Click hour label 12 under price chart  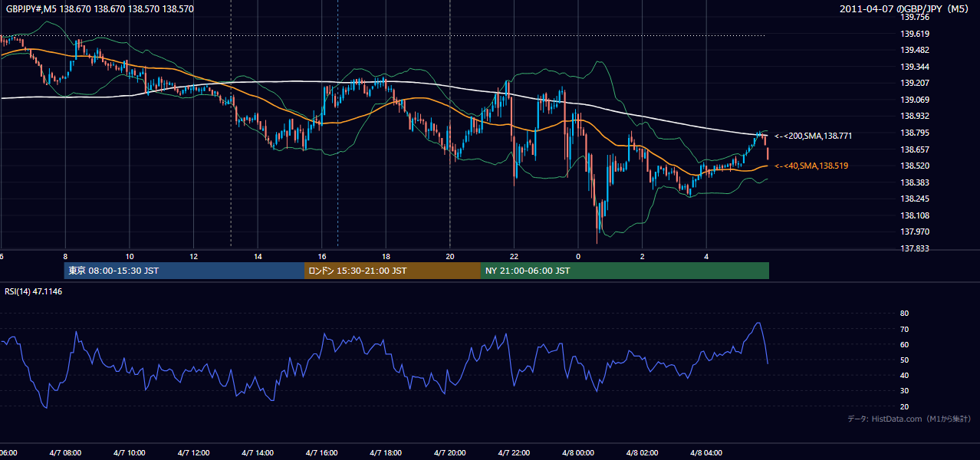point(194,257)
